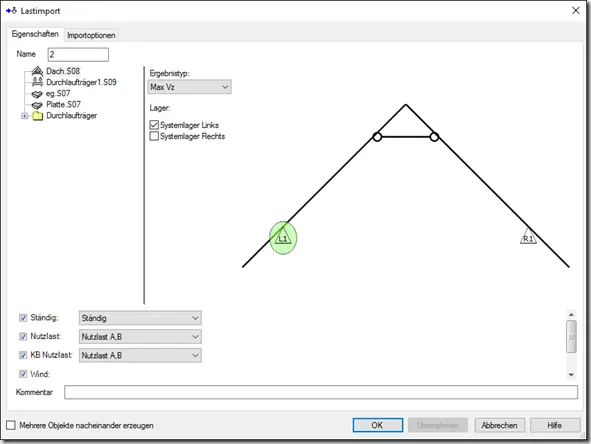
Task: Click into the Kommentar text field
Action: (x=321, y=392)
